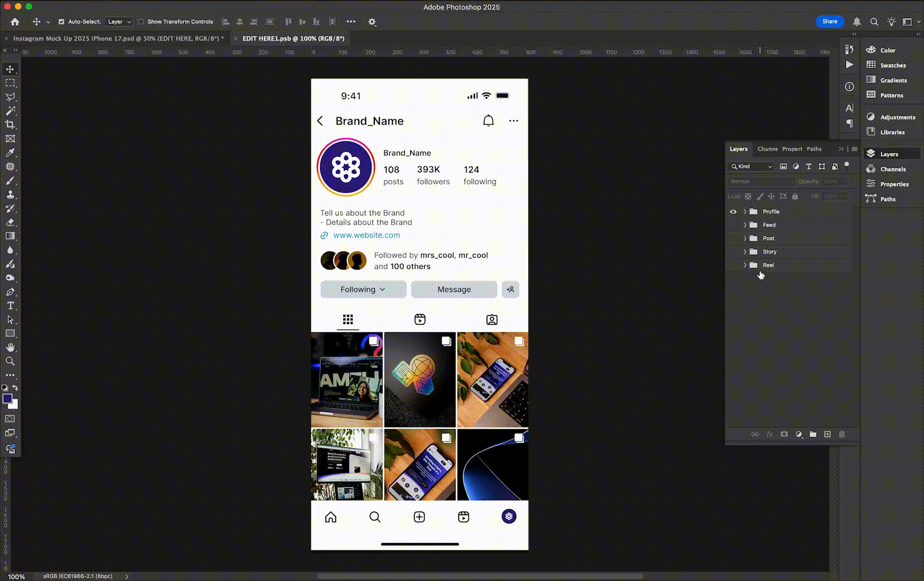
Task: Toggle the adjustment layer filter
Action: [796, 166]
